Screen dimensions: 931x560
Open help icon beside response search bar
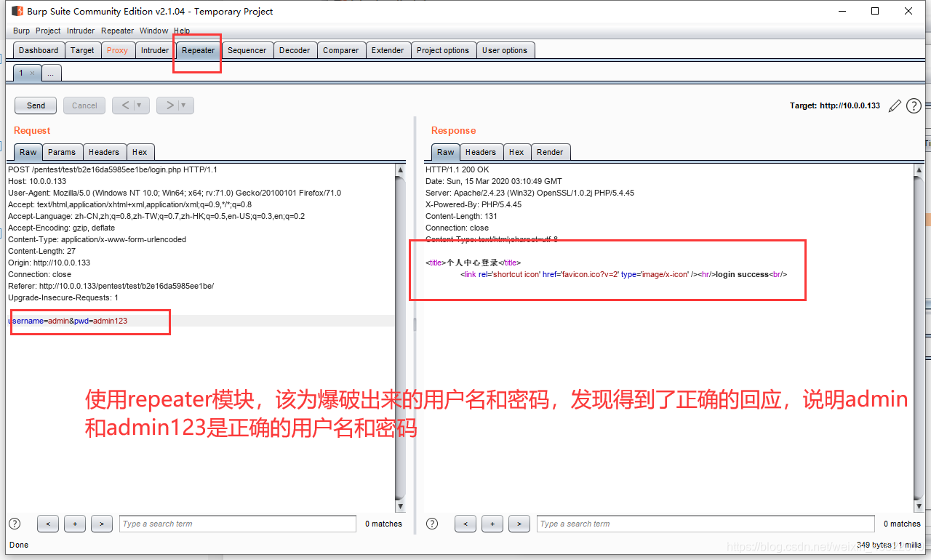[x=432, y=524]
